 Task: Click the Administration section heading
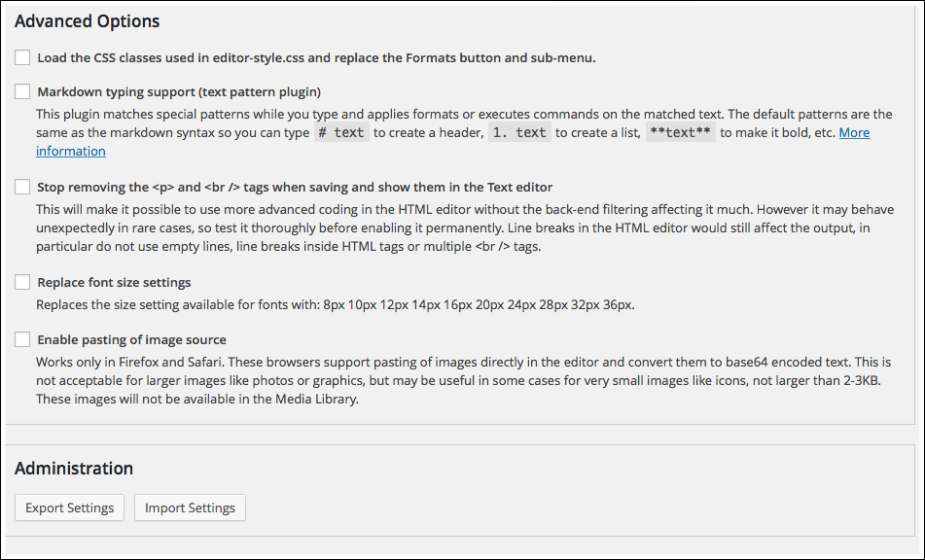click(74, 468)
